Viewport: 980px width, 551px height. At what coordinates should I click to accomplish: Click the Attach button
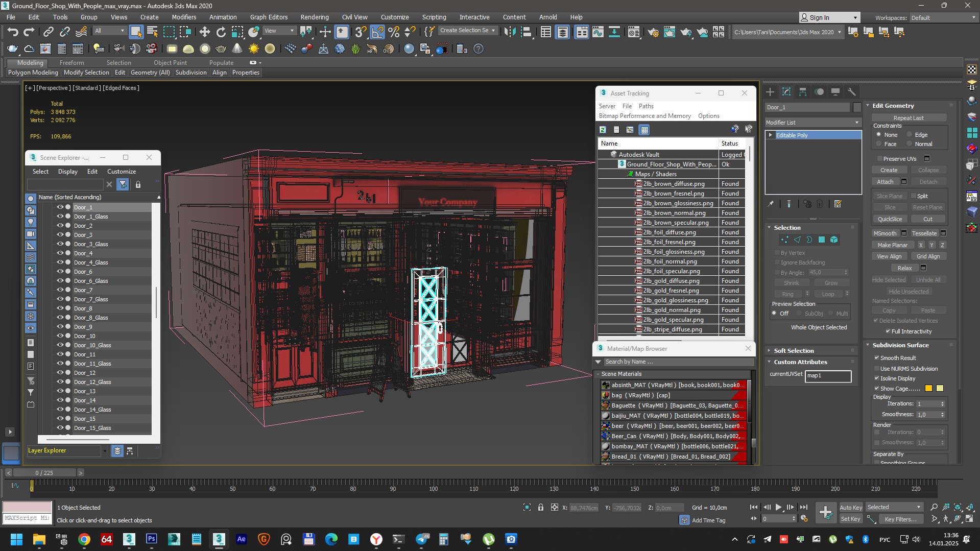885,182
